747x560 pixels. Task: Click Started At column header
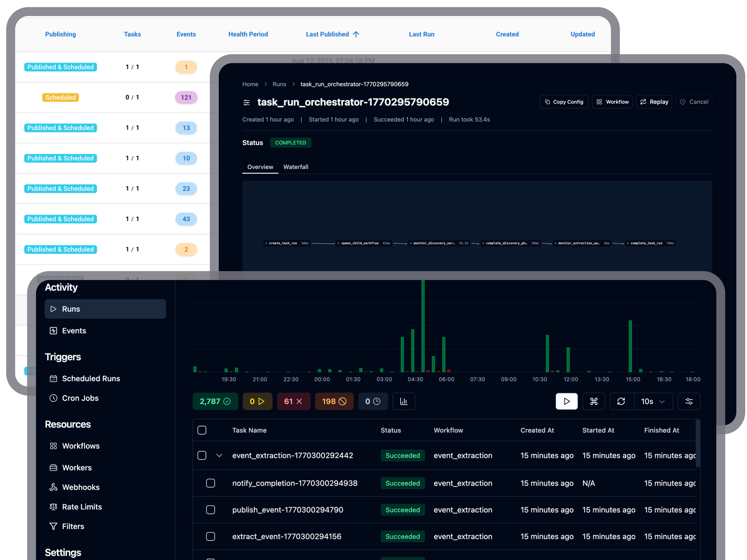pos(598,430)
